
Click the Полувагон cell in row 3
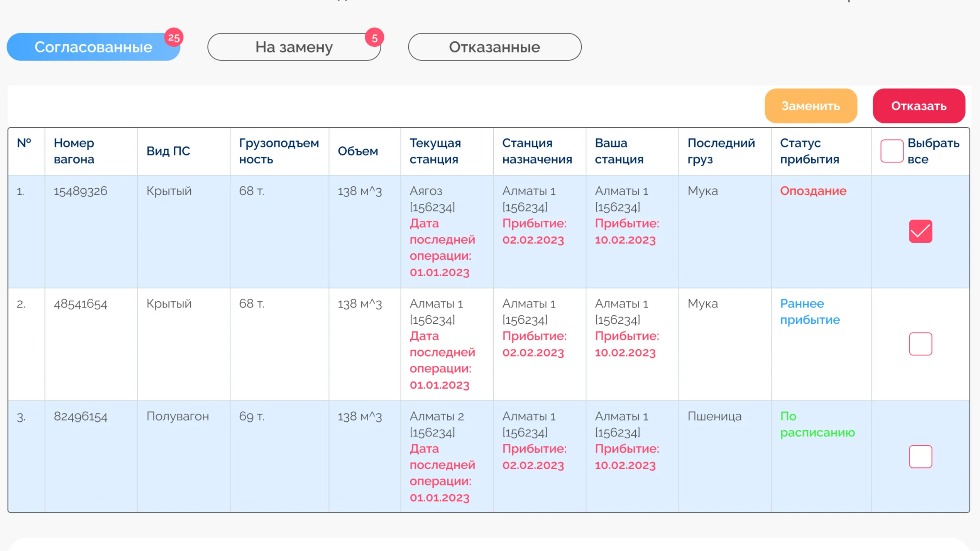point(178,416)
